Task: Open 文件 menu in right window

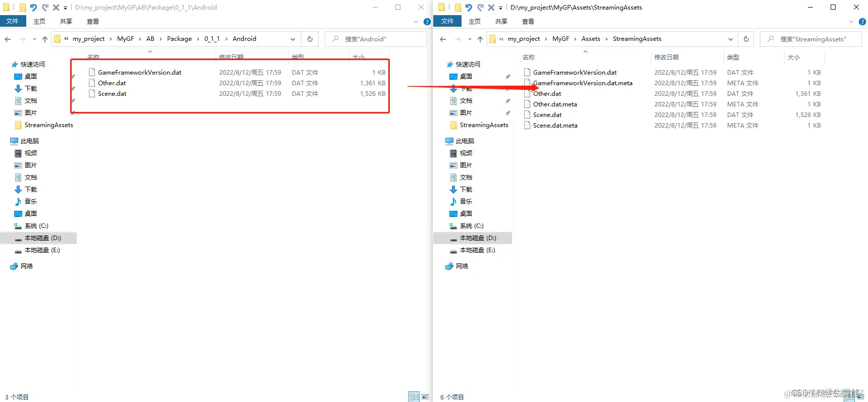Action: point(447,21)
